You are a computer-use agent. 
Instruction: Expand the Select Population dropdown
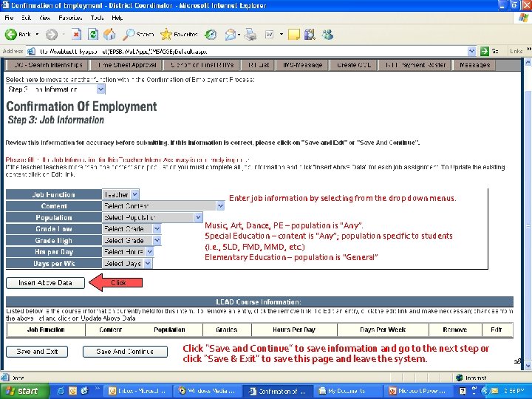click(x=198, y=217)
